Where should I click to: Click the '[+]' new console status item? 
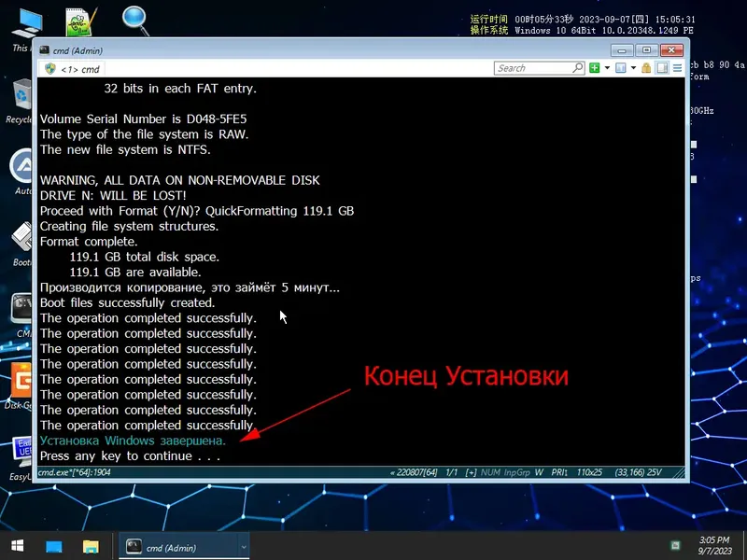(x=471, y=472)
